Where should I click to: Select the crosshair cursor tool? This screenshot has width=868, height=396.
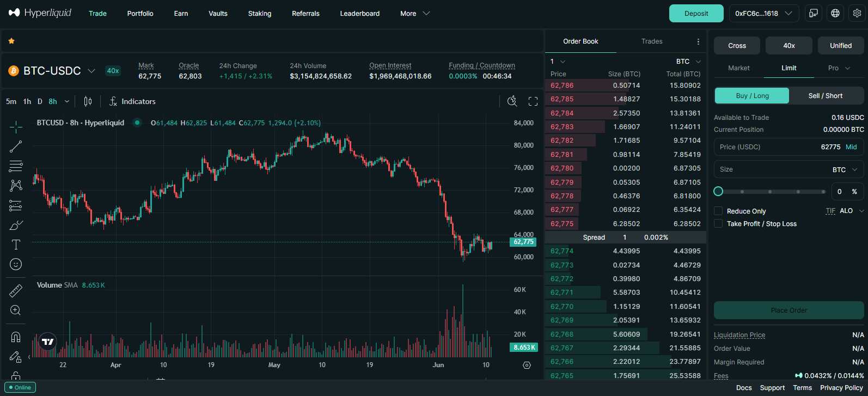(x=16, y=127)
